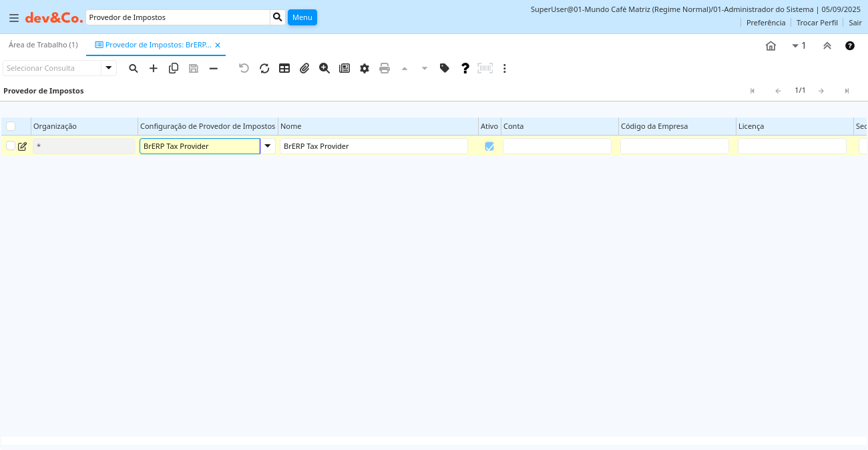Open the Attachment paperclip icon

click(304, 68)
